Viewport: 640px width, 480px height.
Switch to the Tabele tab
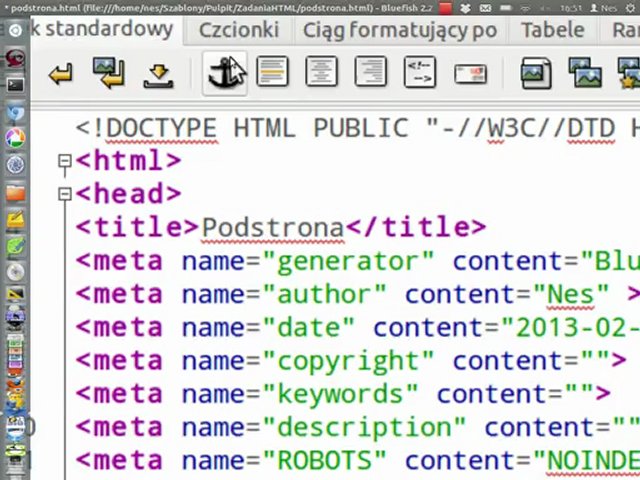click(553, 30)
